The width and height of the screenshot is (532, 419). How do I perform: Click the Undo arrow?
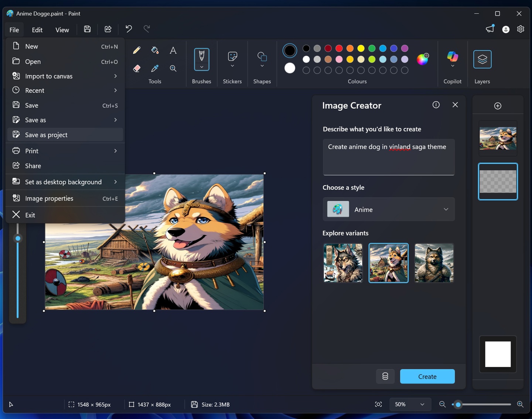pyautogui.click(x=128, y=29)
